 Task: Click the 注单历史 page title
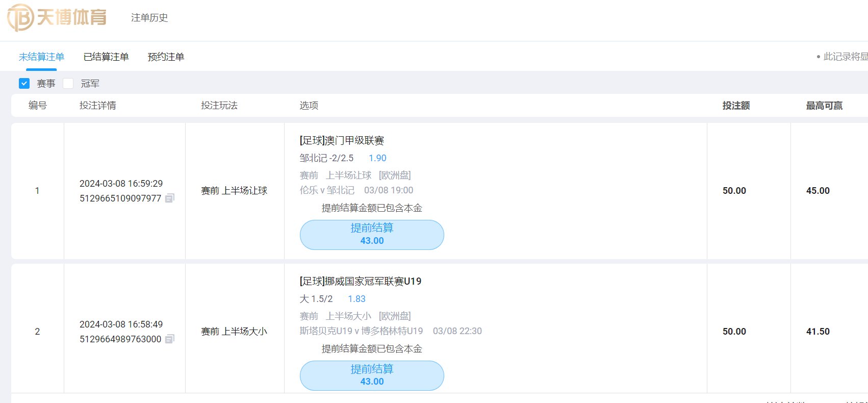(149, 18)
